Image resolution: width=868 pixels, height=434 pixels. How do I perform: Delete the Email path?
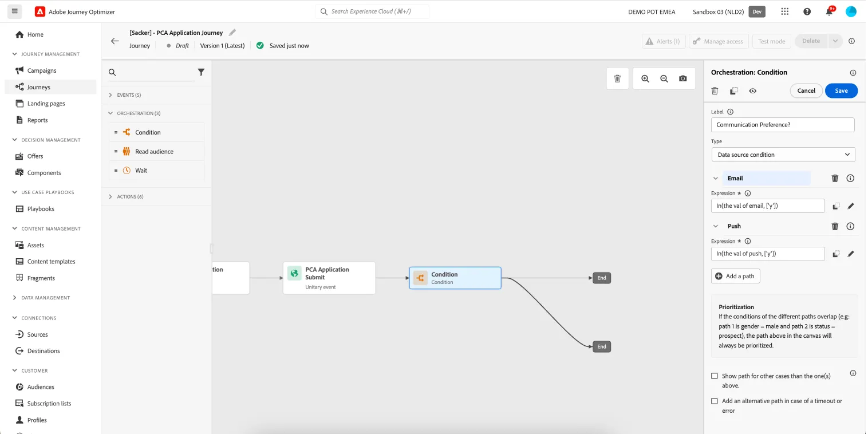(835, 178)
